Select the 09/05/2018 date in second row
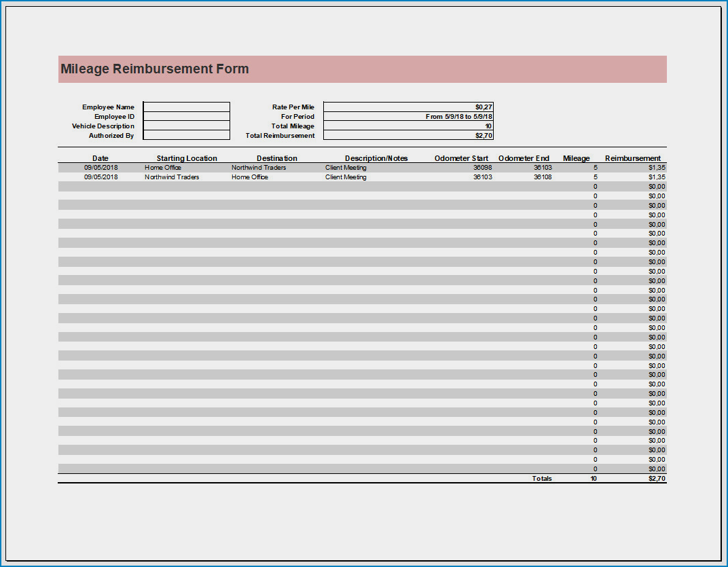This screenshot has width=728, height=567. (x=100, y=177)
